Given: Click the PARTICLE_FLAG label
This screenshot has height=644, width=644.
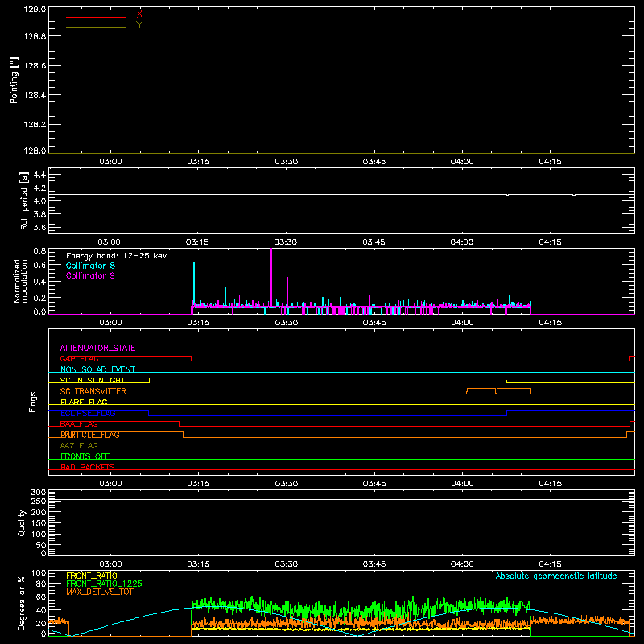Looking at the screenshot, I should tap(90, 435).
